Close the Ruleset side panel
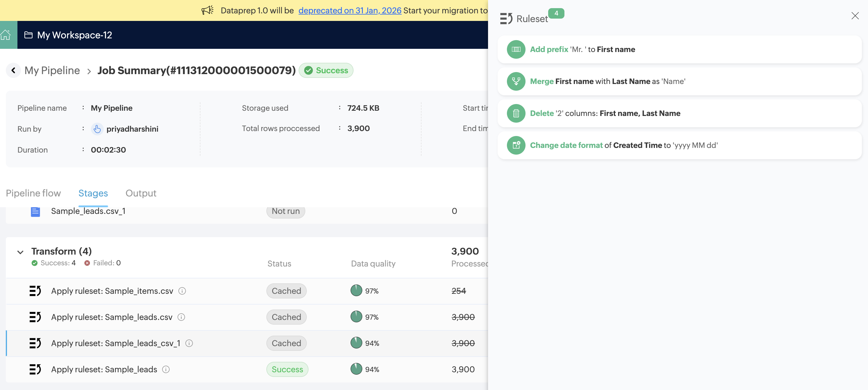The height and width of the screenshot is (390, 868). (855, 16)
